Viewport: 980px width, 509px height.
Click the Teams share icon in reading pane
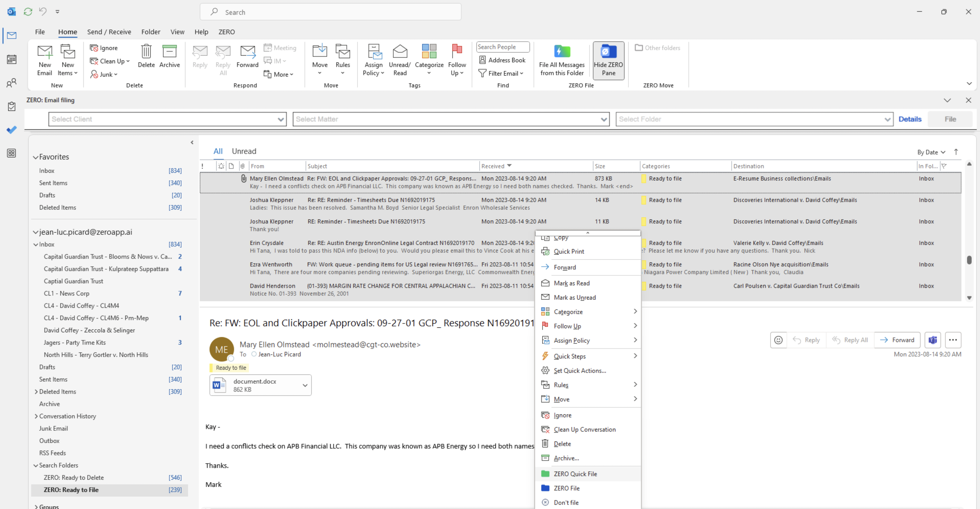(x=932, y=340)
